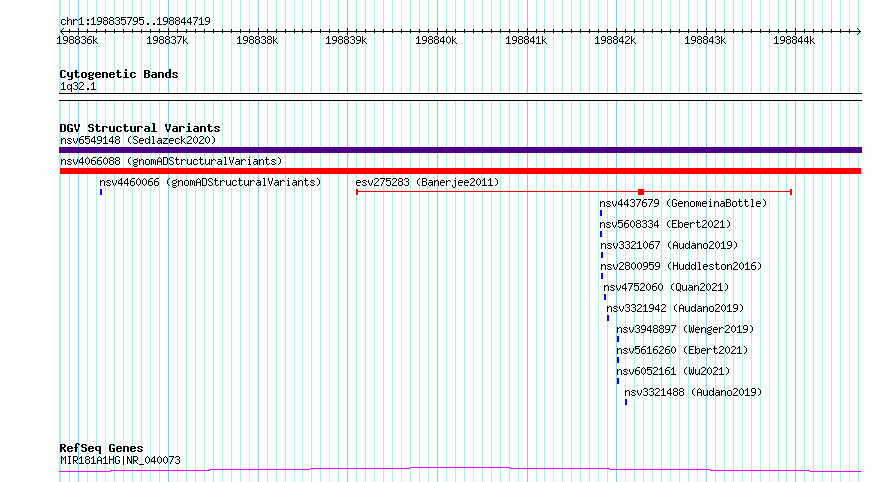This screenshot has width=890, height=482.
Task: Click the 198837k ruler label
Action: [x=167, y=40]
